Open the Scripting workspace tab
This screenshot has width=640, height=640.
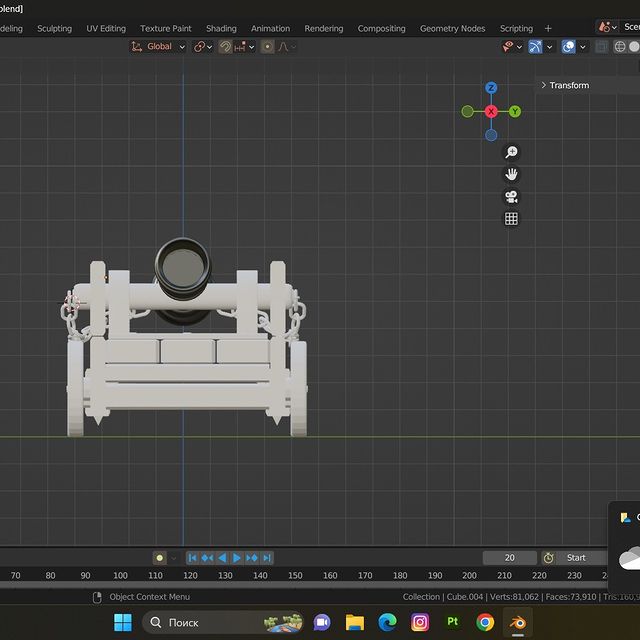(x=516, y=29)
